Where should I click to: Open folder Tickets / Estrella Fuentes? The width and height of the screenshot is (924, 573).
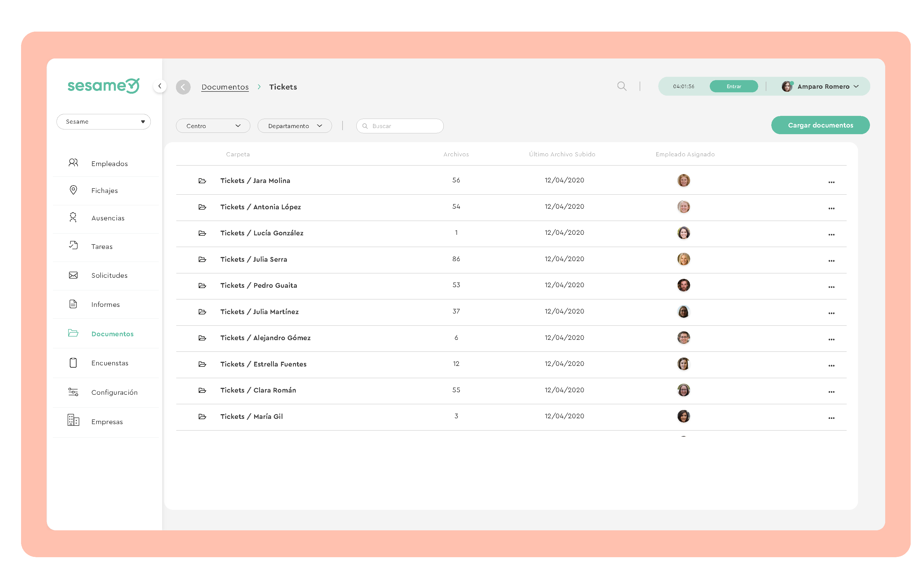pyautogui.click(x=263, y=364)
